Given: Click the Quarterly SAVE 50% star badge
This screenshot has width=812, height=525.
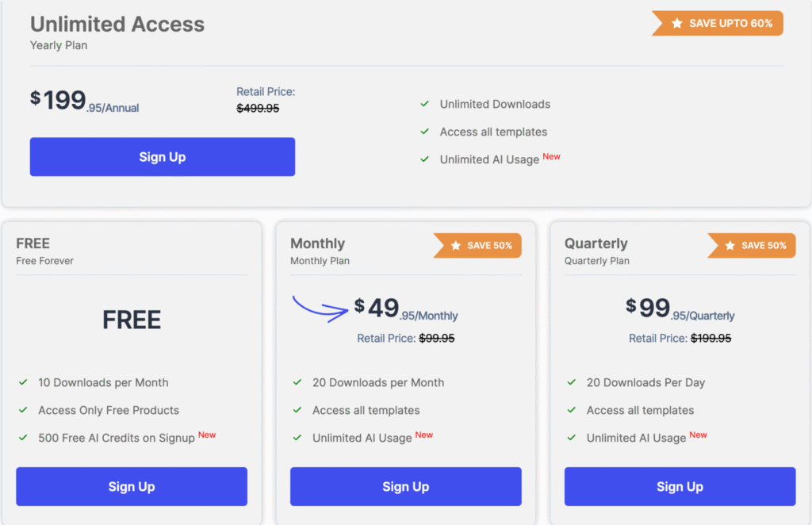Looking at the screenshot, I should (752, 246).
